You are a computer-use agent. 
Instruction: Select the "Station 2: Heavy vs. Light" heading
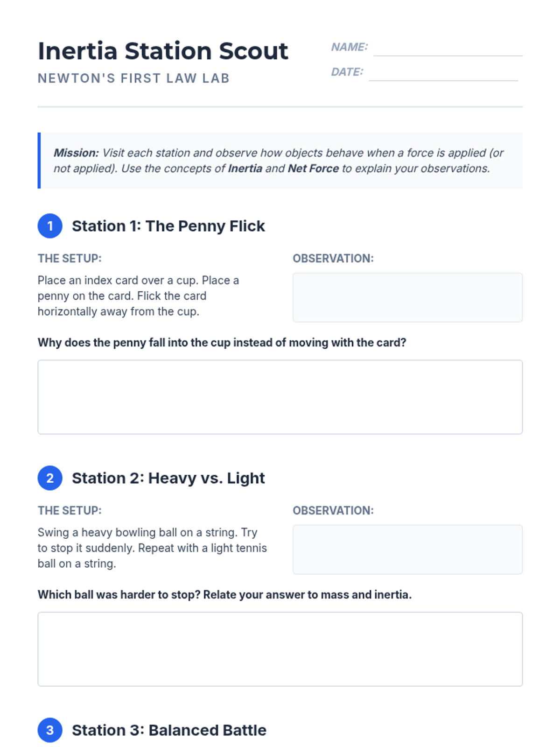click(168, 478)
